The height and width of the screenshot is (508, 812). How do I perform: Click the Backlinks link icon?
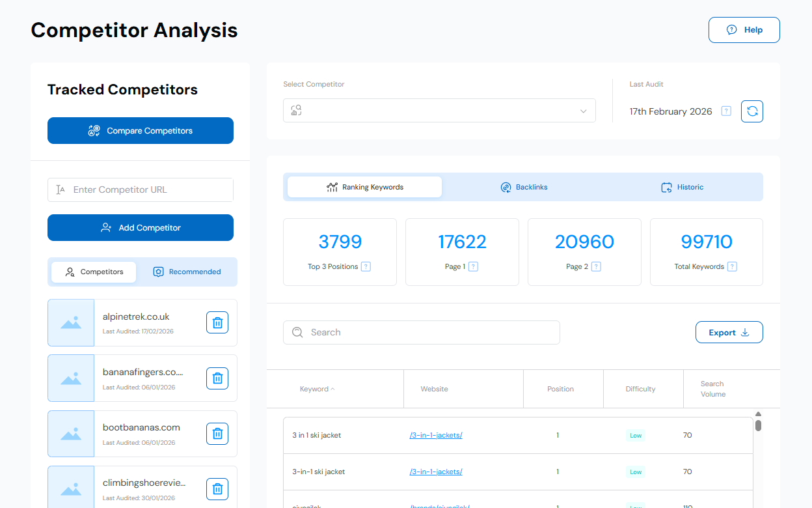(506, 187)
